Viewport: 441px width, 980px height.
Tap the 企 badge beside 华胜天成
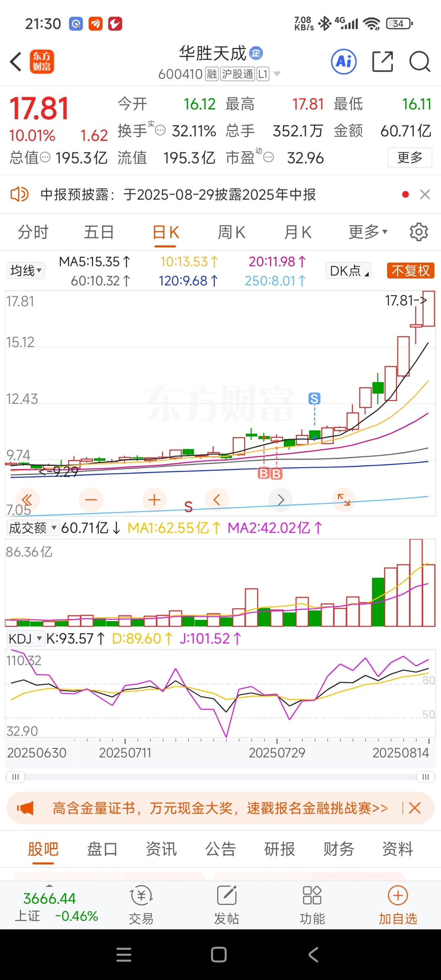pyautogui.click(x=256, y=53)
